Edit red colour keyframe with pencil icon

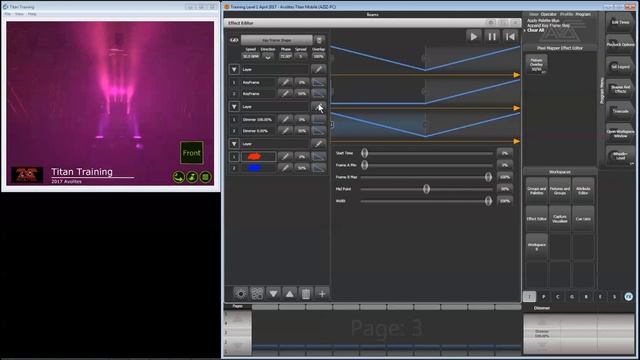tap(285, 156)
